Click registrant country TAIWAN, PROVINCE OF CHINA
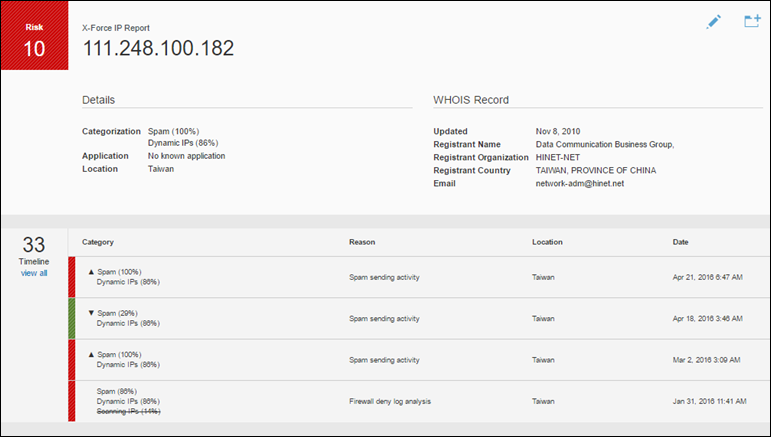 (595, 171)
